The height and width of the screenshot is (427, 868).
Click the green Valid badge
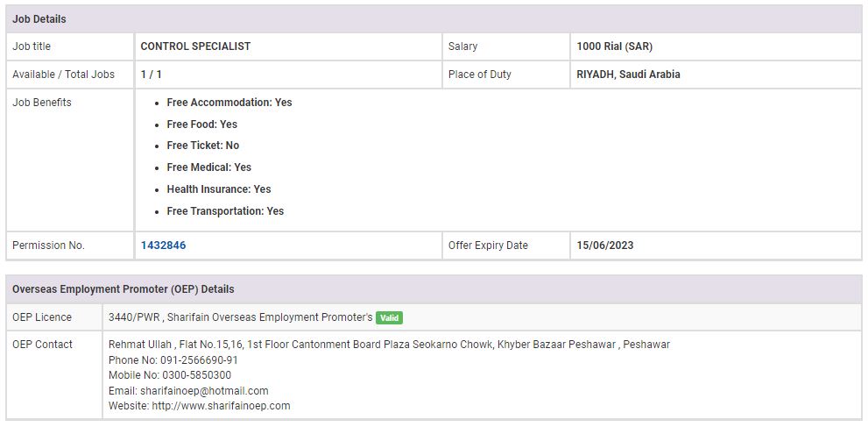tap(389, 317)
